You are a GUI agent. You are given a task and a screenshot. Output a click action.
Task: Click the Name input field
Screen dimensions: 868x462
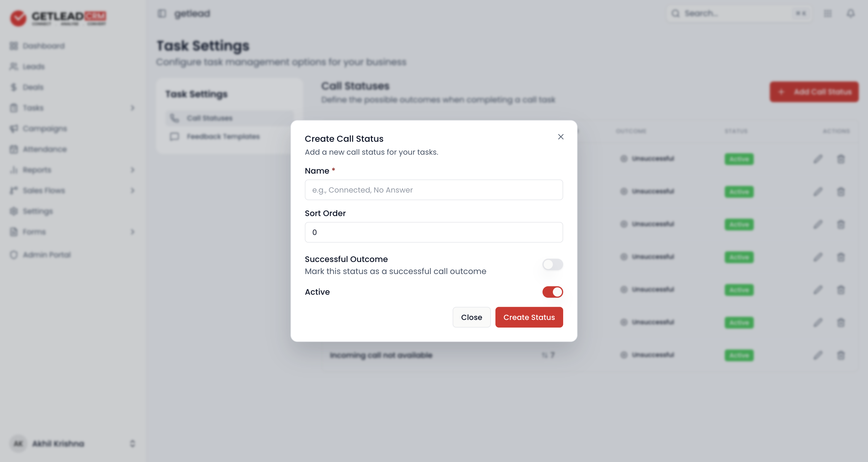pos(434,190)
